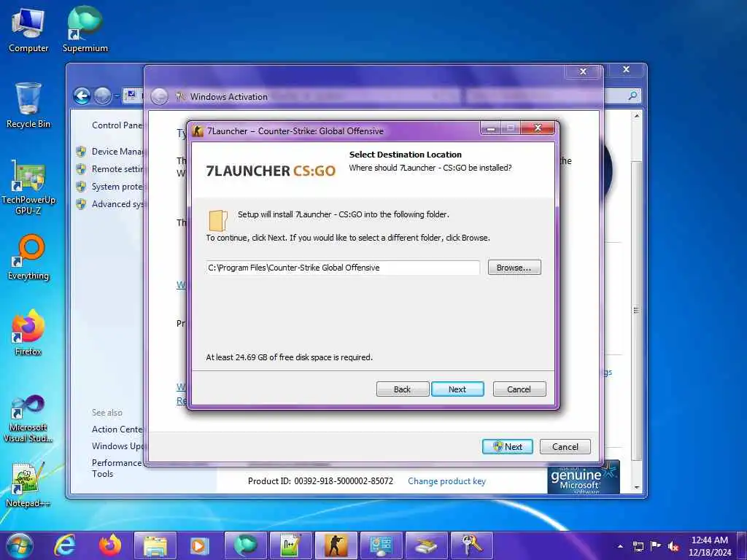Viewport: 747px width, 560px height.
Task: Click the Windows Activation back arrow
Action: 159,97
